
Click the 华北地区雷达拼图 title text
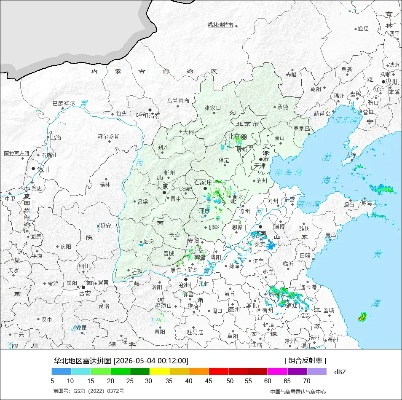(83, 361)
